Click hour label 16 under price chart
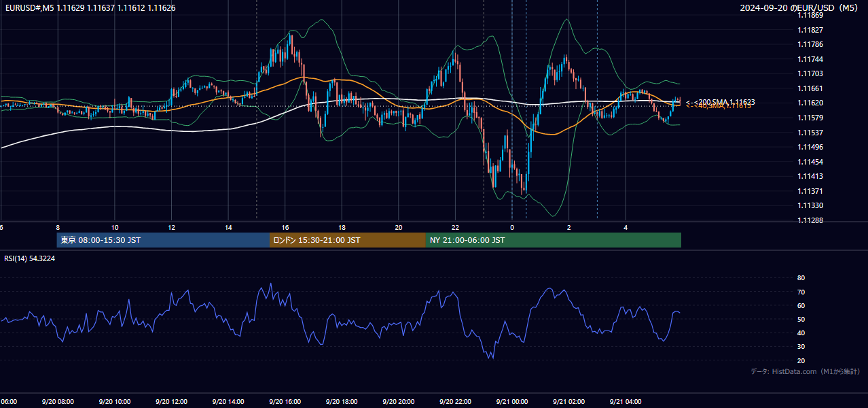 285,227
